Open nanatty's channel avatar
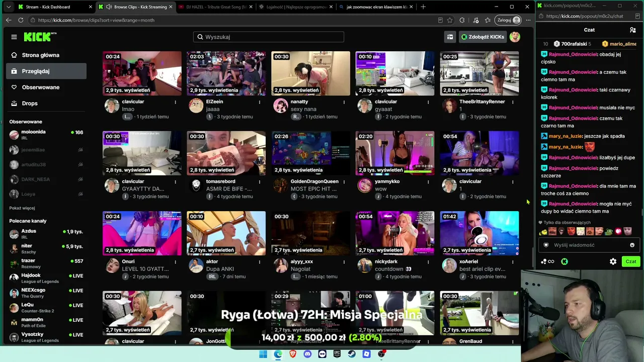644x362 pixels. (280, 106)
